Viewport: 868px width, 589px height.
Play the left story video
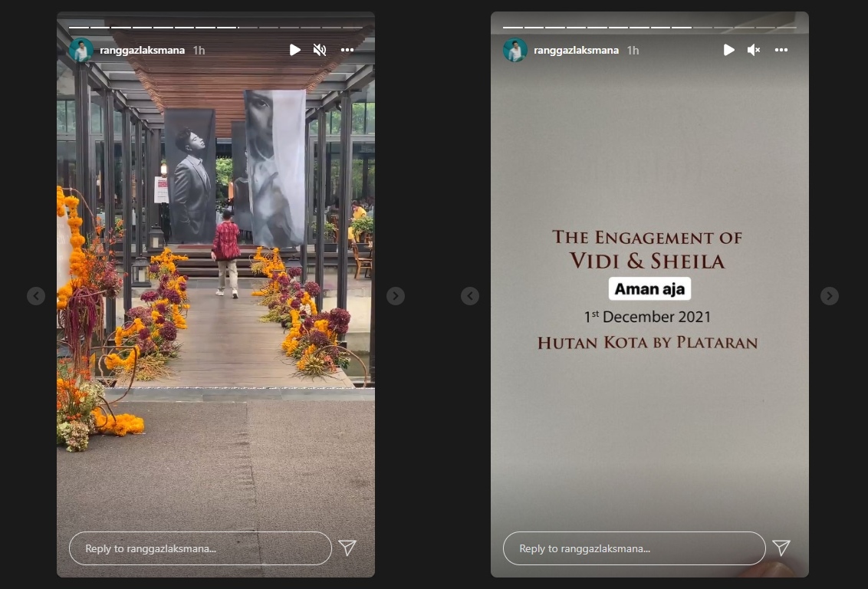coord(294,50)
